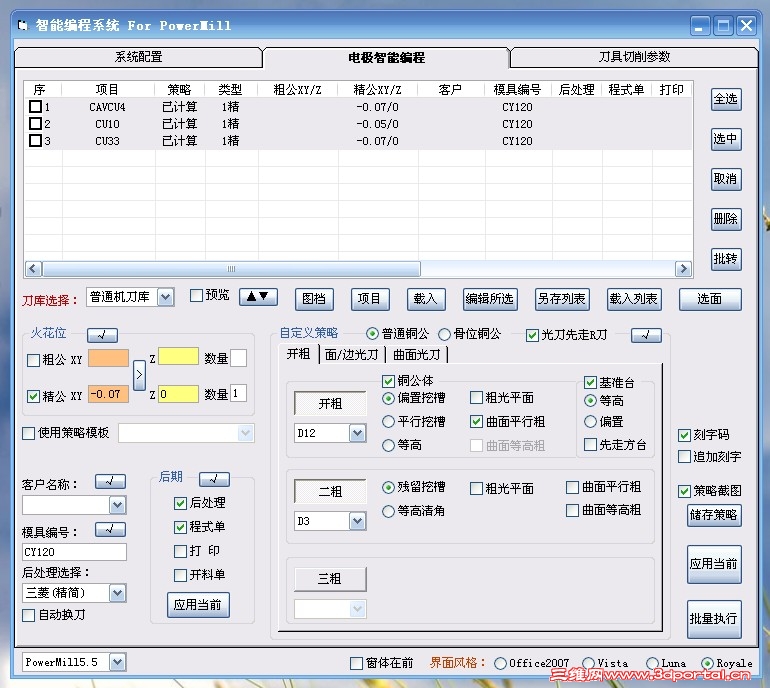
Task: Click the up/down arrows reorder button
Action: [x=258, y=297]
